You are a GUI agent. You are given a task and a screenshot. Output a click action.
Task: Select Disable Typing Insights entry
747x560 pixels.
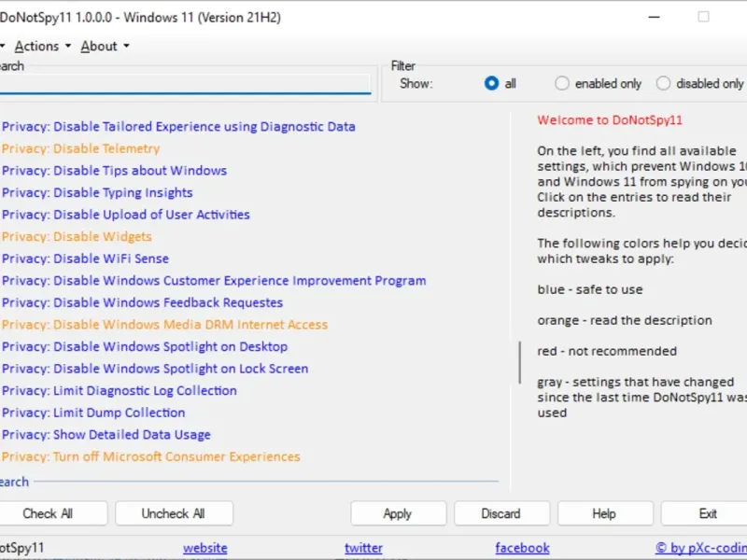point(97,192)
